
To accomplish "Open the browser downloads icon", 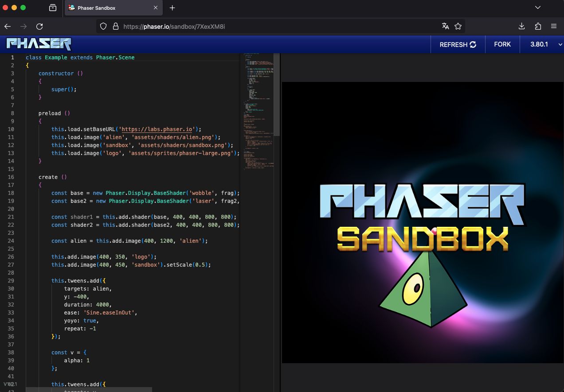I will coord(522,27).
